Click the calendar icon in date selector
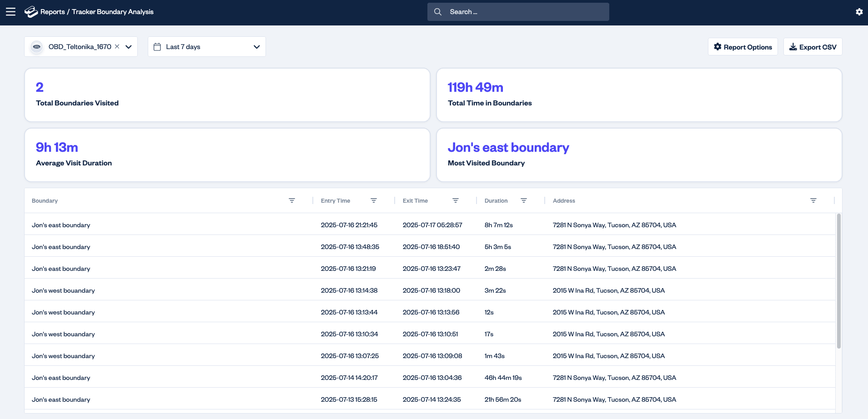Screen dimensions: 868x419 pos(157,47)
